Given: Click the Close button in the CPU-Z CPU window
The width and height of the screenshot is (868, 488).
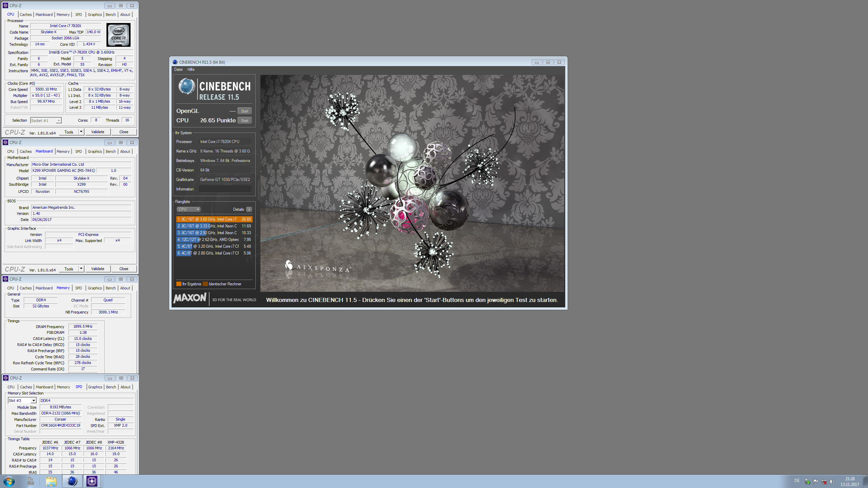Looking at the screenshot, I should 124,132.
